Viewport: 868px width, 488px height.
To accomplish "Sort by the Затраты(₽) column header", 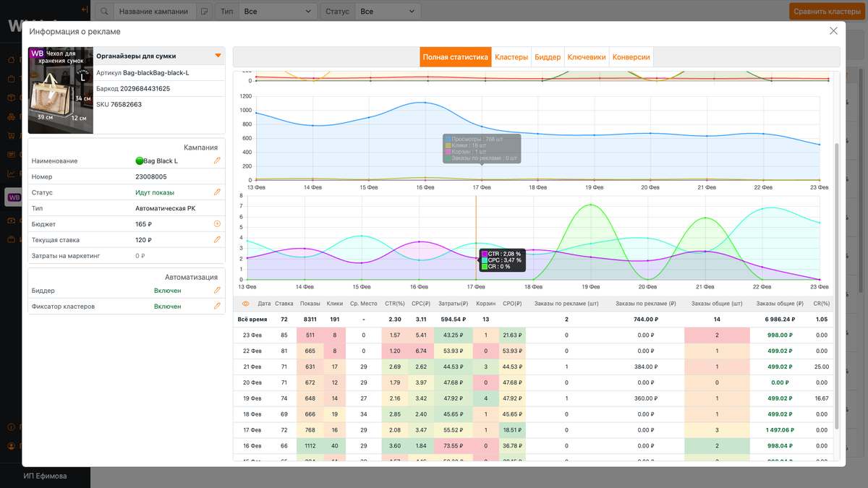I will pyautogui.click(x=454, y=304).
